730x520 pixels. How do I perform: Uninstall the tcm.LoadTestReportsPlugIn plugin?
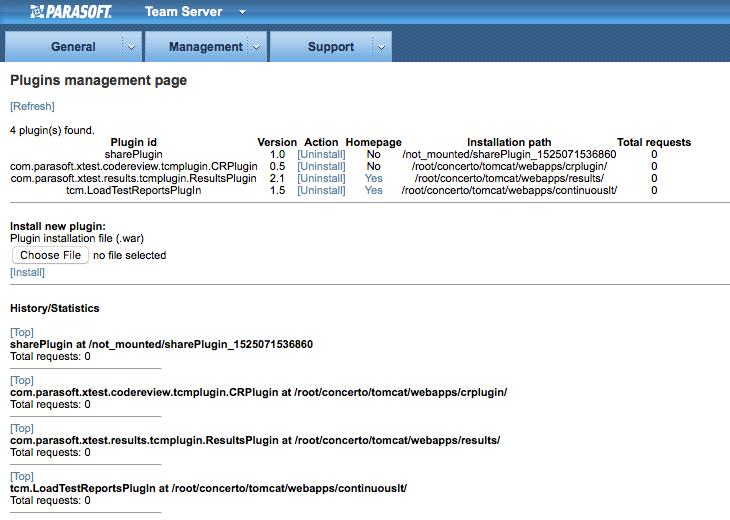click(x=321, y=191)
